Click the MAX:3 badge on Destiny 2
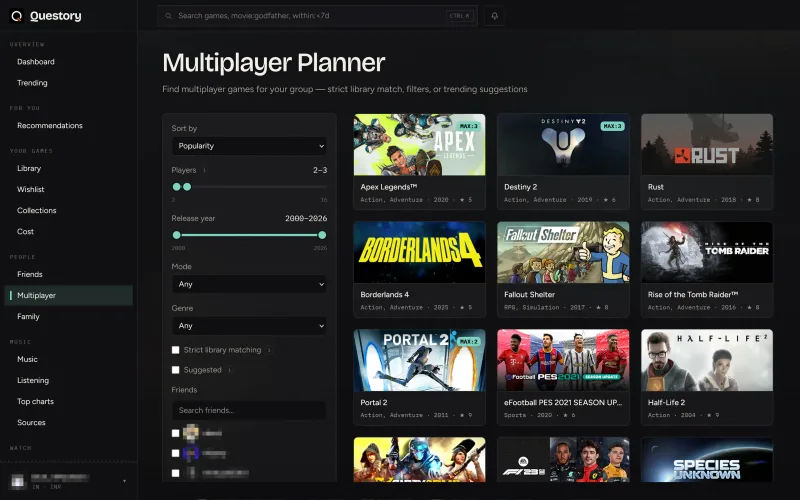This screenshot has width=800, height=500. (612, 126)
